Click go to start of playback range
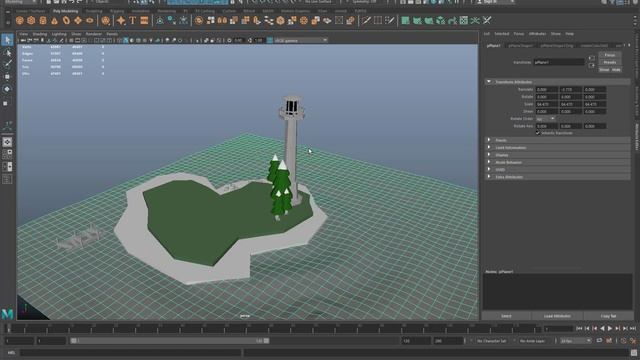The image size is (640, 360). (x=579, y=329)
